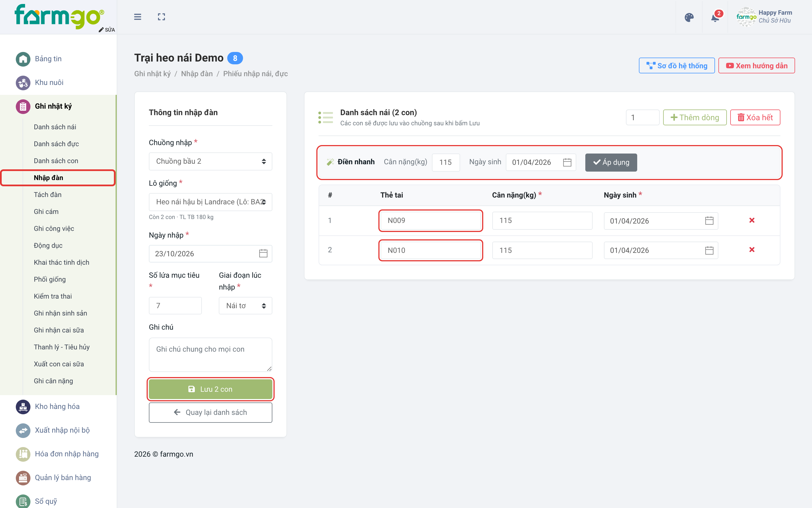
Task: Open the Lô giống dropdown
Action: click(210, 202)
